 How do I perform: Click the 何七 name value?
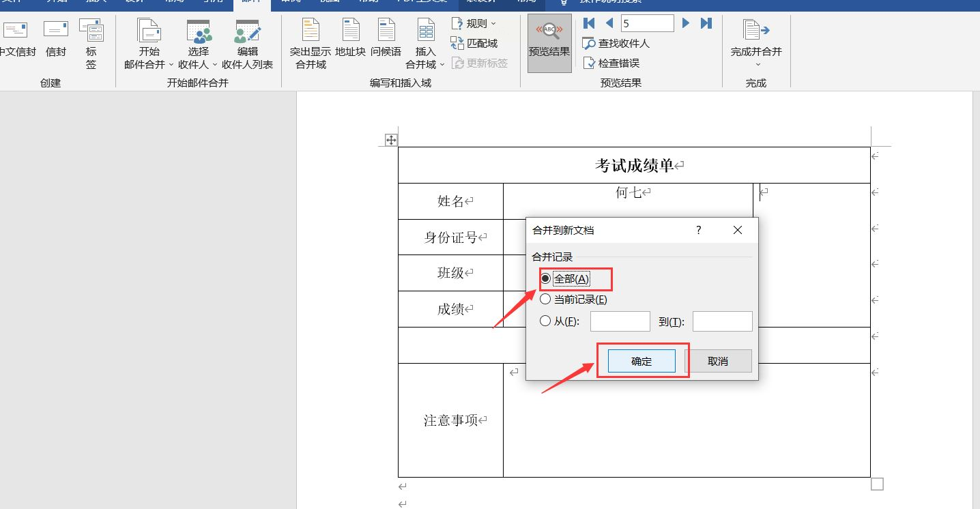point(629,193)
